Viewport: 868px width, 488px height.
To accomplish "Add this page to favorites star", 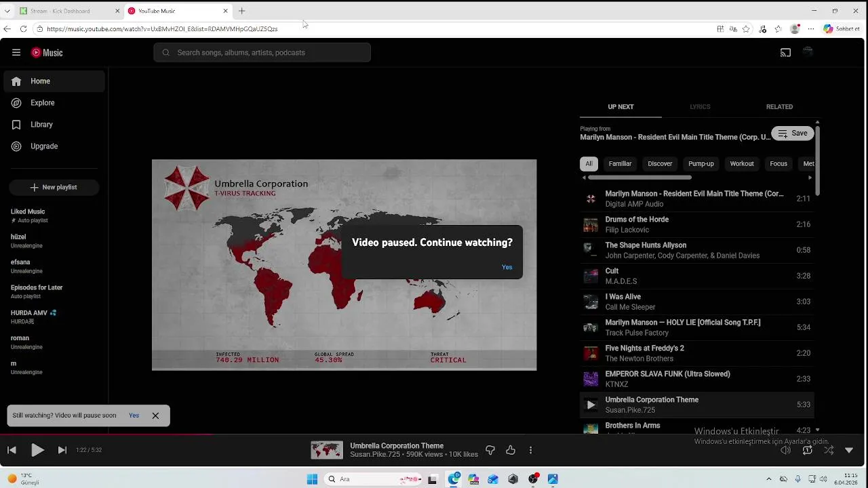I will 746,29.
